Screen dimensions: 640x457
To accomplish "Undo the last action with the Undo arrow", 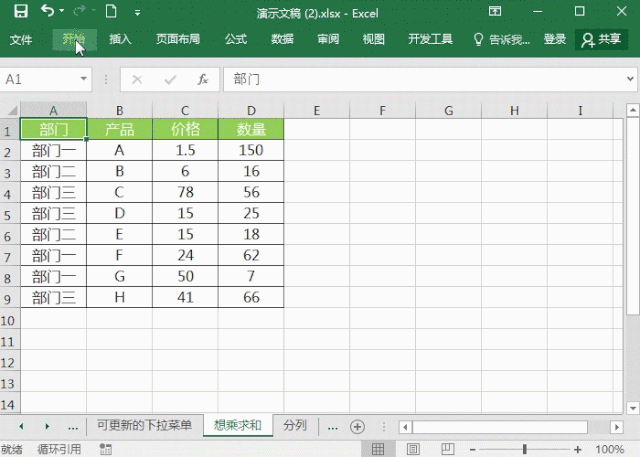I will point(47,11).
